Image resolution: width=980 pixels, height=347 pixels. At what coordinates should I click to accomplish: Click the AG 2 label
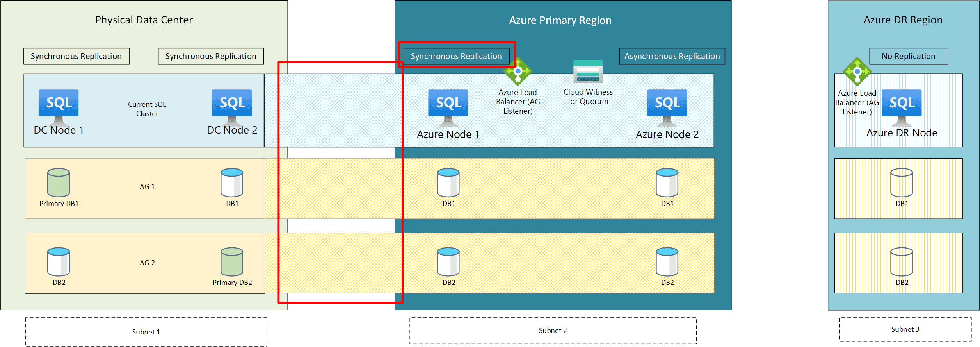tap(147, 263)
